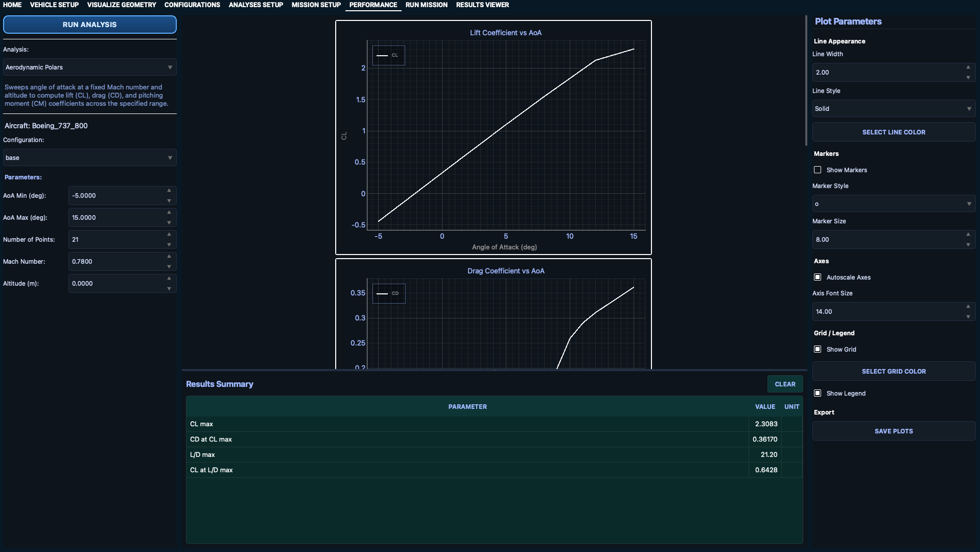Click the 2.3083 value cell
Image resolution: width=980 pixels, height=552 pixels.
tap(765, 424)
